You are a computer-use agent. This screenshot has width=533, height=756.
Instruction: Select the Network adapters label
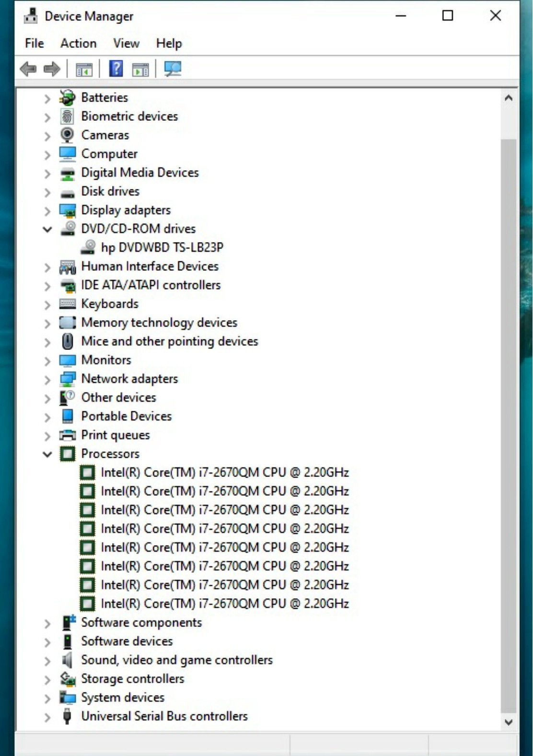[129, 379]
